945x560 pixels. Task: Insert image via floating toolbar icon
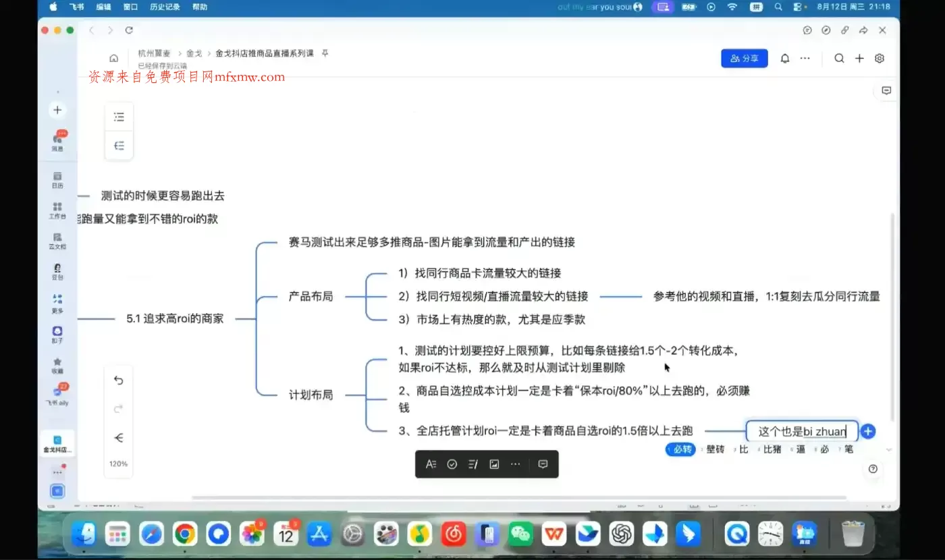(x=494, y=464)
